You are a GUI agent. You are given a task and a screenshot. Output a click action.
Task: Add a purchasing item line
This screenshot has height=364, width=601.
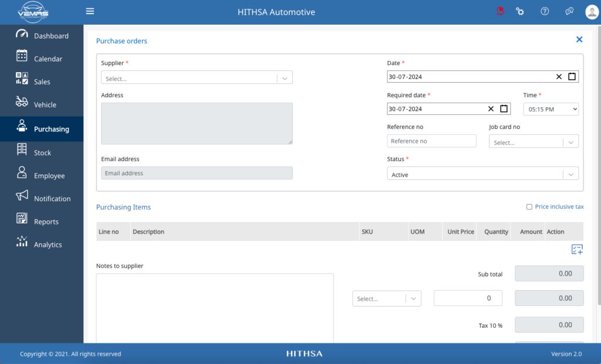[577, 250]
